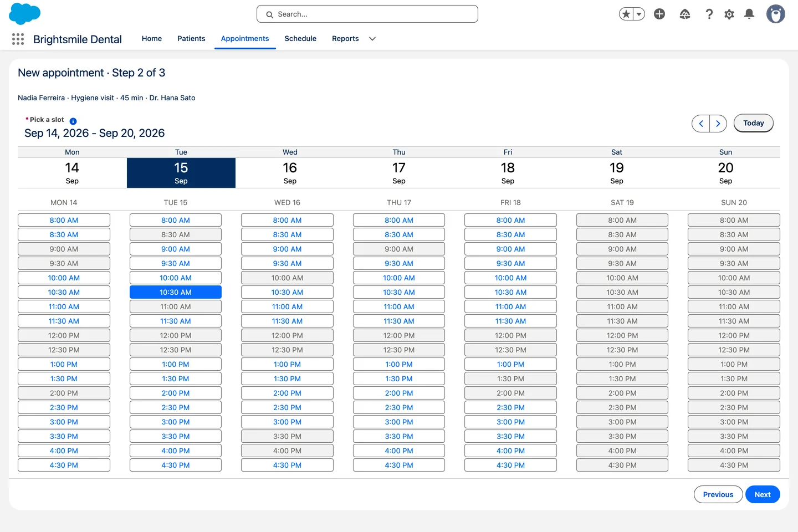Go to the previous week arrow

pos(701,124)
